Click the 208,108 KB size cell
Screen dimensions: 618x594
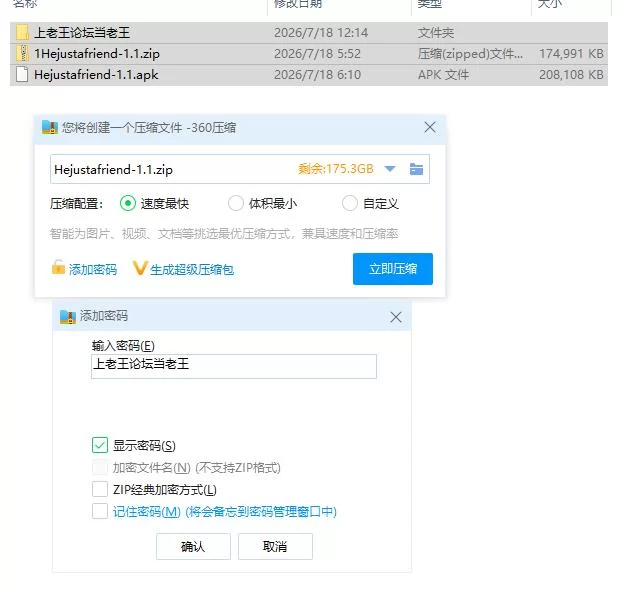click(x=571, y=74)
